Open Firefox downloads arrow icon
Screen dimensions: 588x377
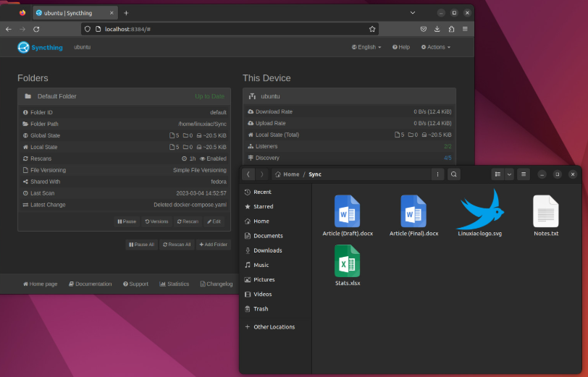click(437, 29)
